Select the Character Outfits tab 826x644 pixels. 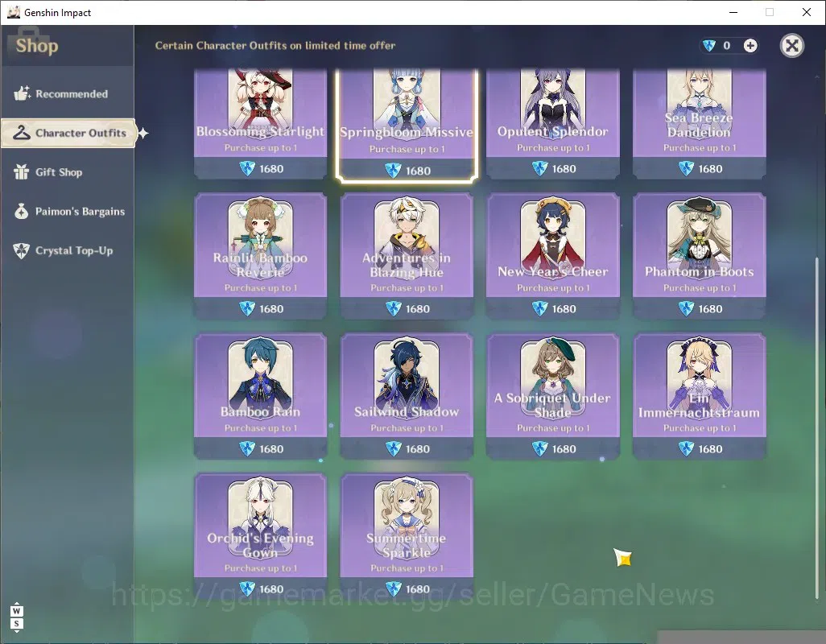click(x=68, y=133)
